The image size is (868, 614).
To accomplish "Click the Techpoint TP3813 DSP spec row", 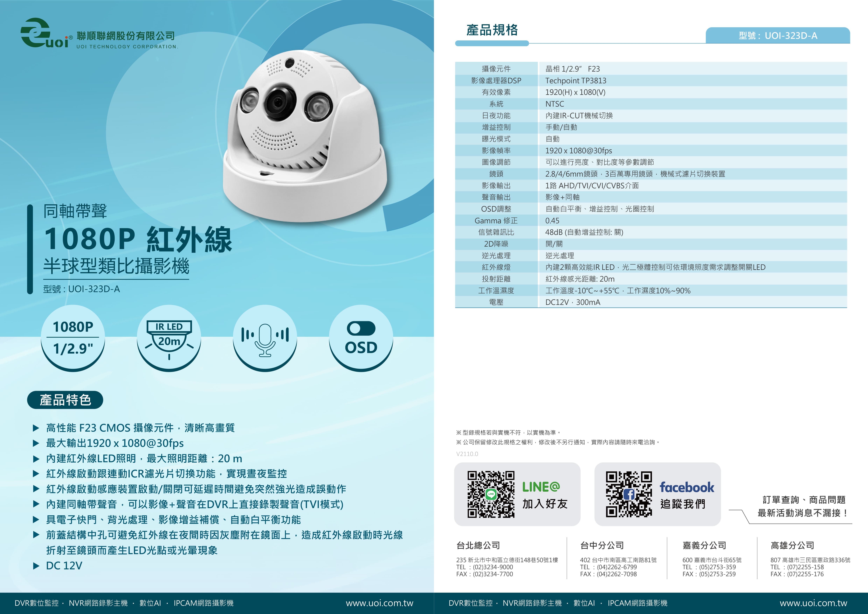I will [575, 81].
